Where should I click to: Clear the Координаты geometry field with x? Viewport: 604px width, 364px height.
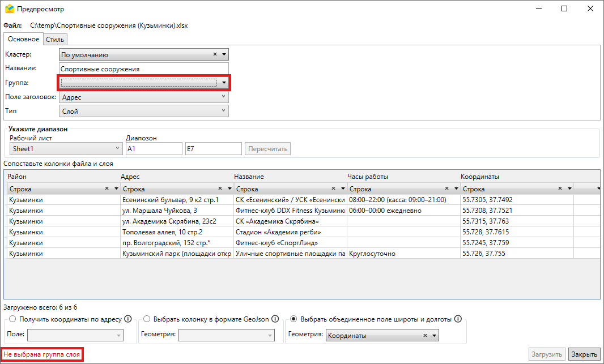tap(425, 336)
